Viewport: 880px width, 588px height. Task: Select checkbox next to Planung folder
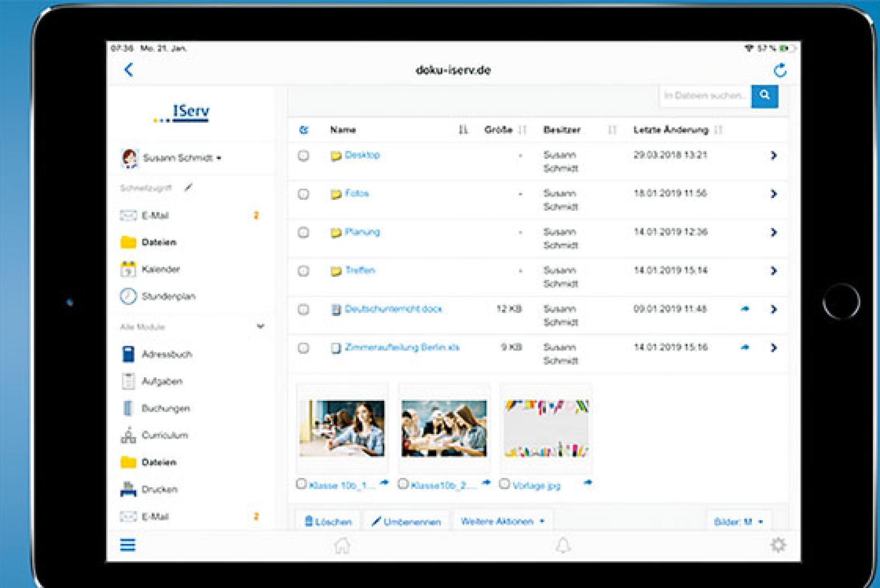click(303, 233)
